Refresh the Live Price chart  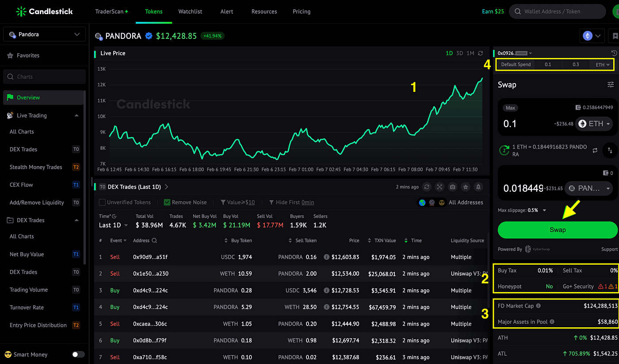click(x=481, y=53)
